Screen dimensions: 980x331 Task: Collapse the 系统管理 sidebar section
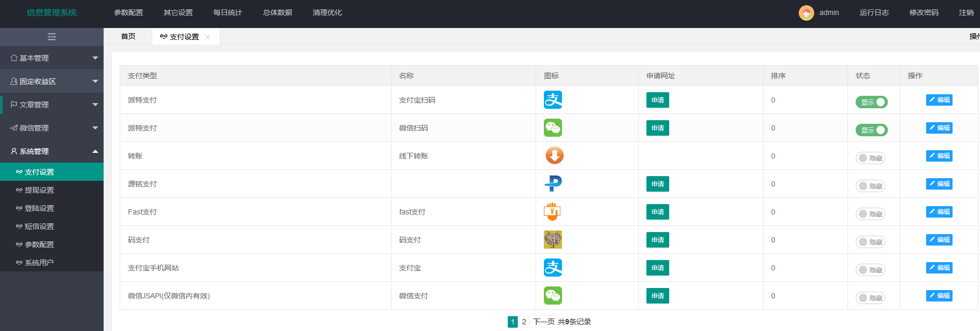(52, 151)
